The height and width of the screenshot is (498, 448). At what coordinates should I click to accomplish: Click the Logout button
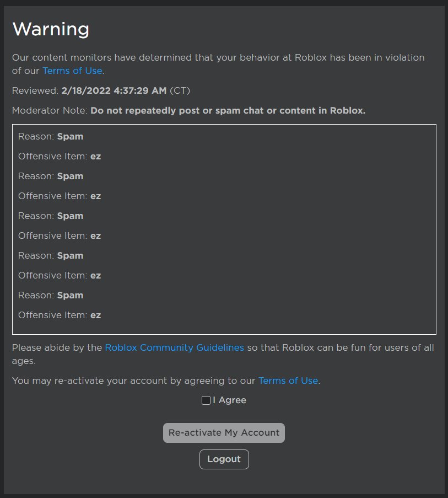[224, 459]
